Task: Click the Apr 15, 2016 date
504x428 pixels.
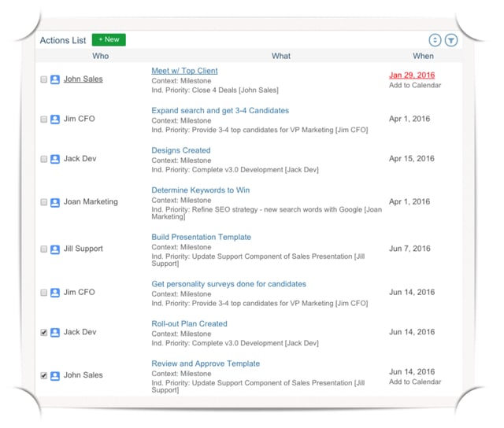Action: pos(412,159)
